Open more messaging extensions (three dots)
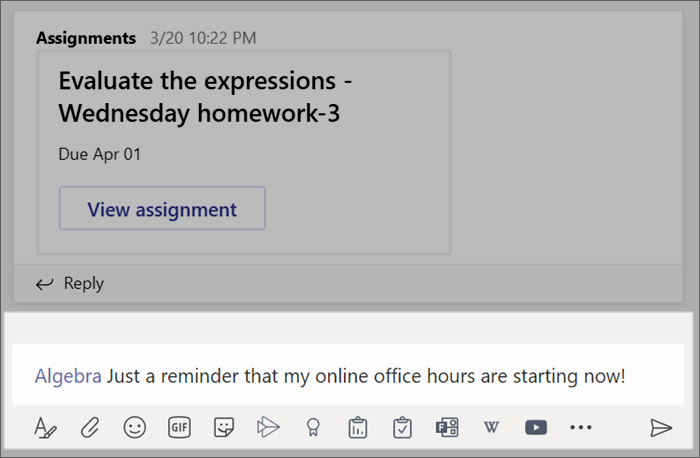Screen dimensions: 700x458 point(581,428)
